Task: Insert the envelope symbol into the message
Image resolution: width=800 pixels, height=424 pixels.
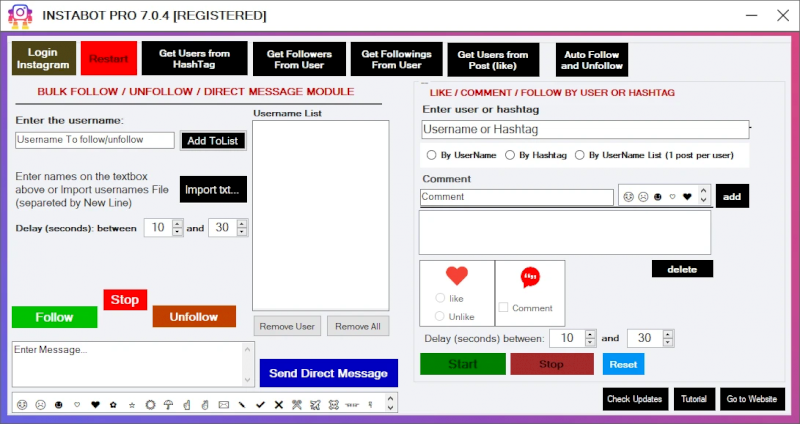Action: click(x=223, y=405)
